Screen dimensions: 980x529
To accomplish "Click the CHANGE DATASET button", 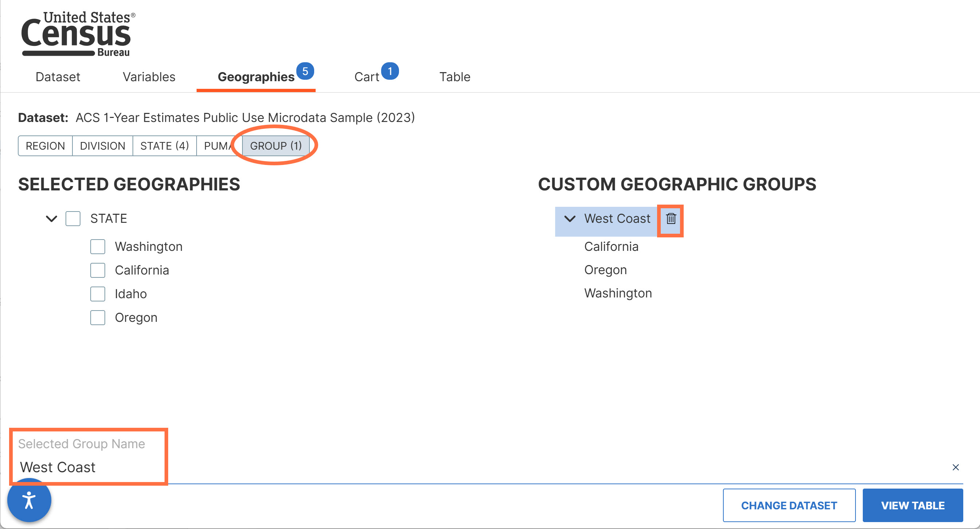I will click(789, 505).
